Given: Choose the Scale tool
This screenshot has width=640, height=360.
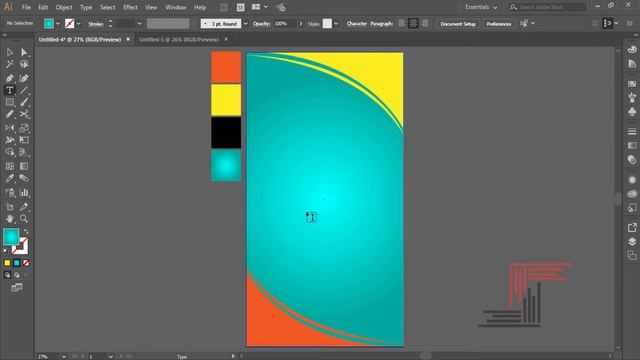Looking at the screenshot, I should pyautogui.click(x=24, y=128).
